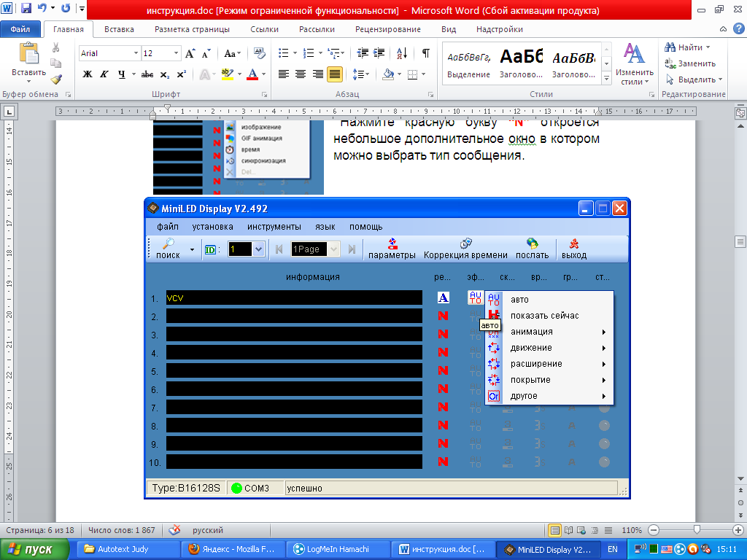Select the Print Layout view icon
747x560 pixels.
[554, 530]
